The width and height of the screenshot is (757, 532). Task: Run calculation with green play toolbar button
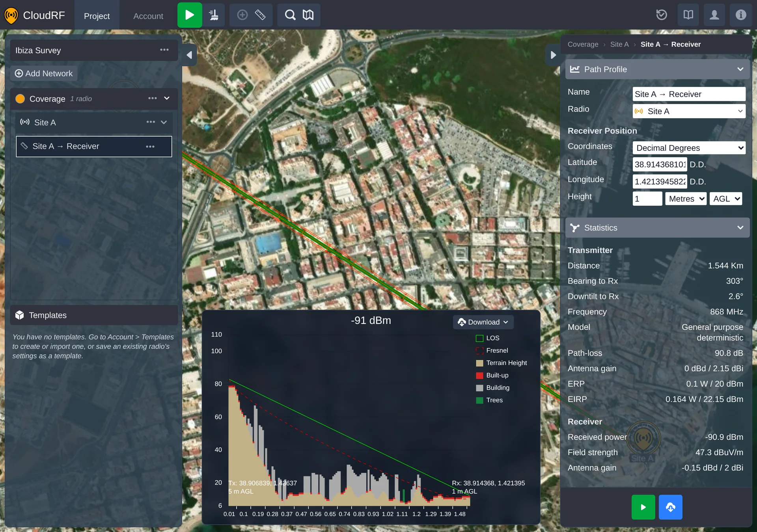point(190,15)
